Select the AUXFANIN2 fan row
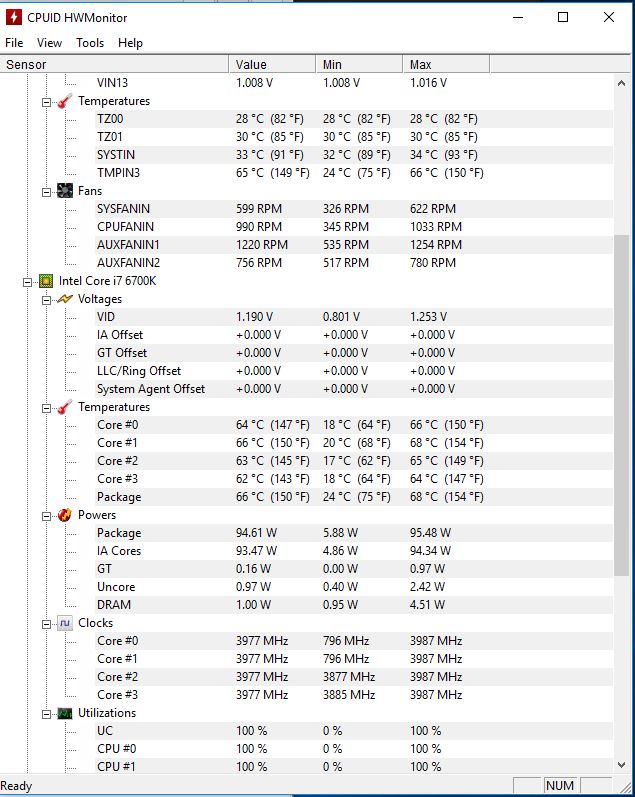 tap(354, 263)
